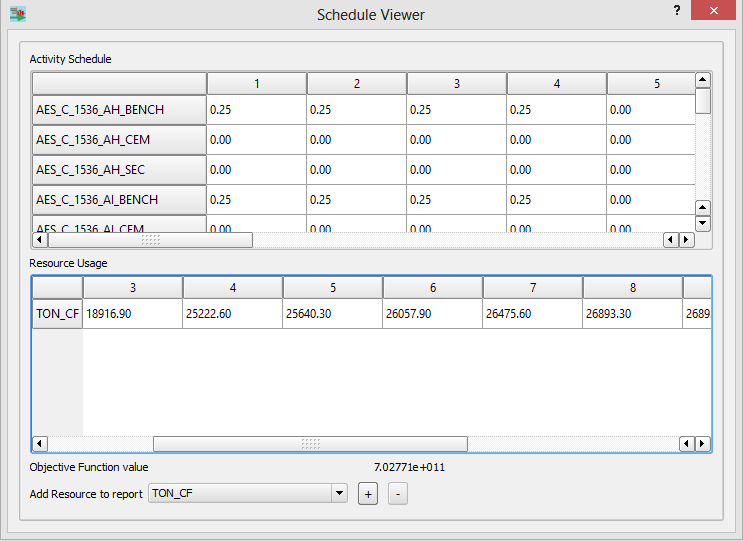Select the AES_C_1536_AH_BENCH row header
743x541 pixels.
119,110
